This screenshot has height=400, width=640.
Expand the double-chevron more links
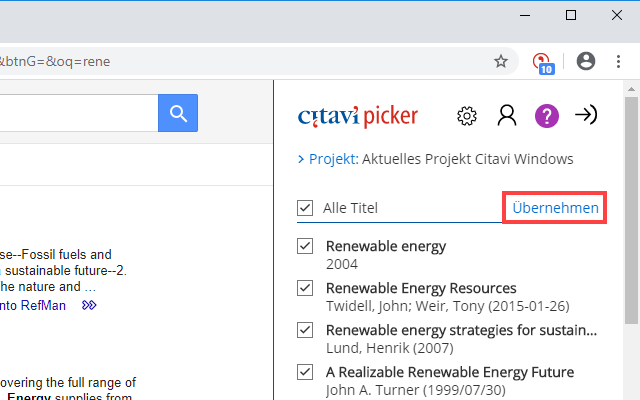click(x=89, y=305)
